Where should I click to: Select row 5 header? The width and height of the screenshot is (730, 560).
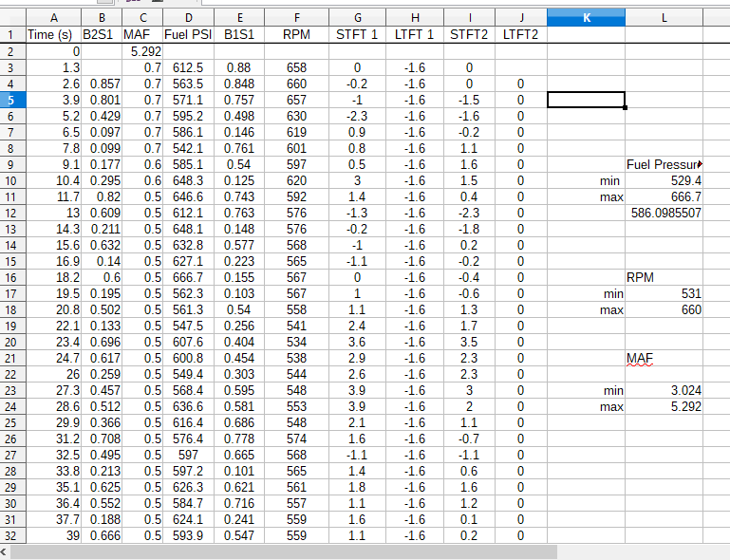[11, 100]
